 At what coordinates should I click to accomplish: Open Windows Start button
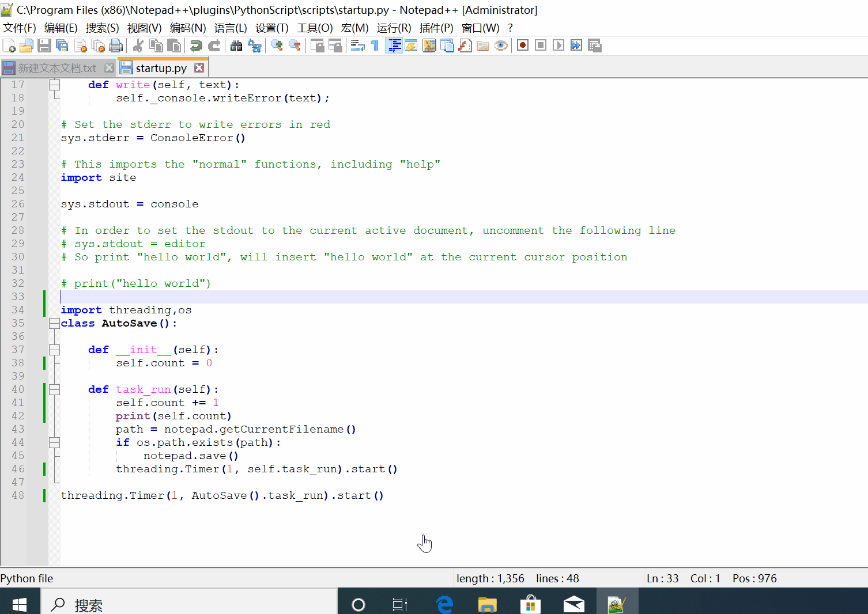[20, 604]
